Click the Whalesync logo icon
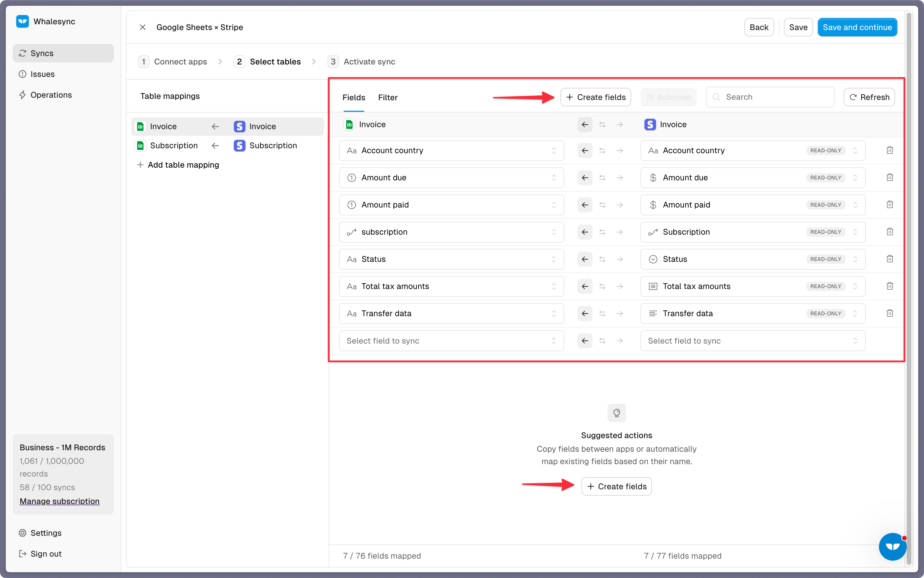 pyautogui.click(x=23, y=21)
